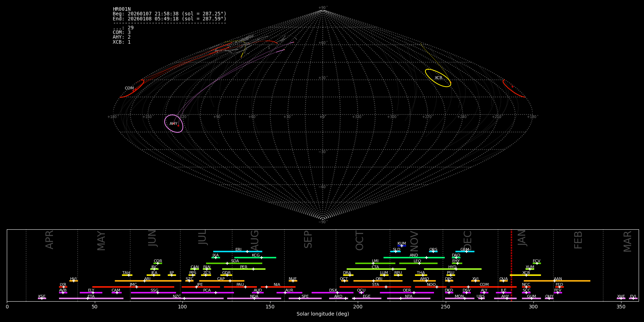The height and width of the screenshot is (322, 644).
Task: Click the 'AHY: 2' legend count entry
Action: pyautogui.click(x=122, y=37)
